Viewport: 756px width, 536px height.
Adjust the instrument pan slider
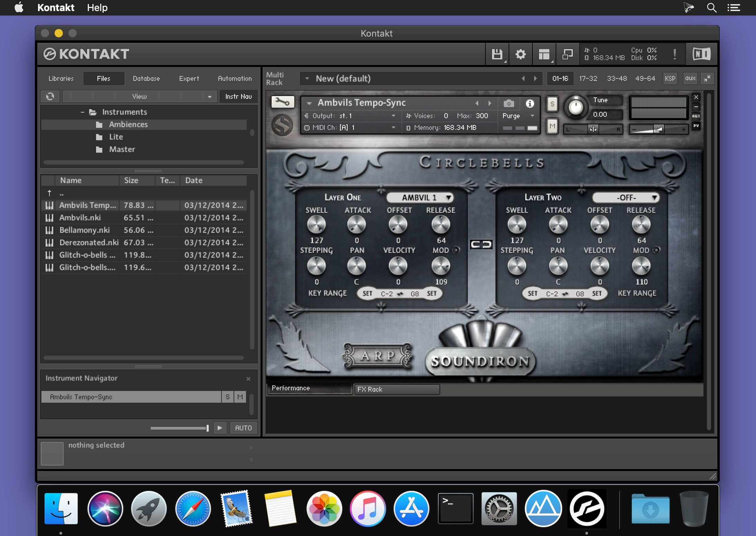[x=593, y=130]
